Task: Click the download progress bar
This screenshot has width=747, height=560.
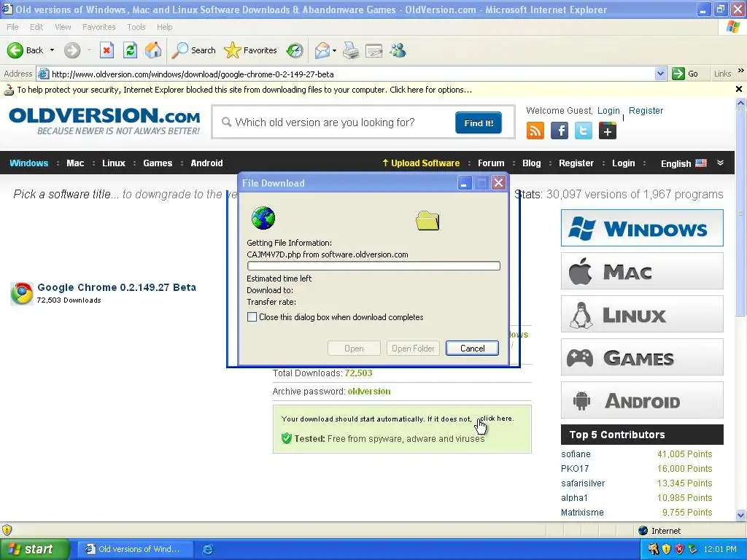Action: point(373,265)
